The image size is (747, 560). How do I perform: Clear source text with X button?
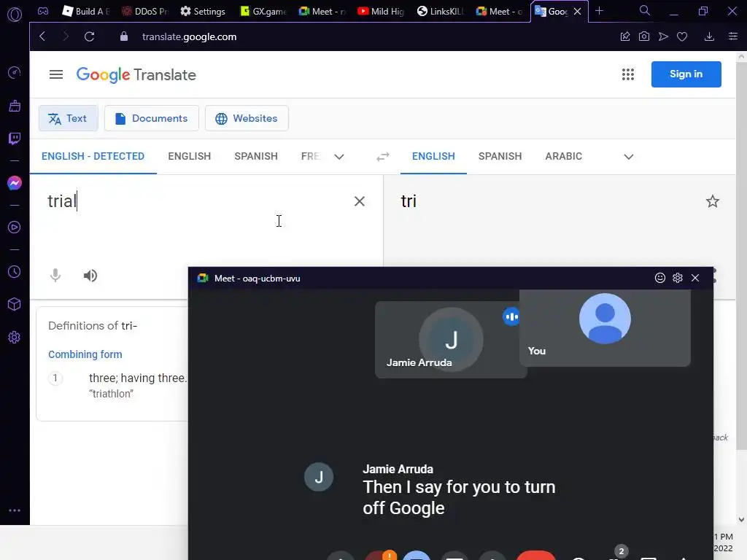360,201
